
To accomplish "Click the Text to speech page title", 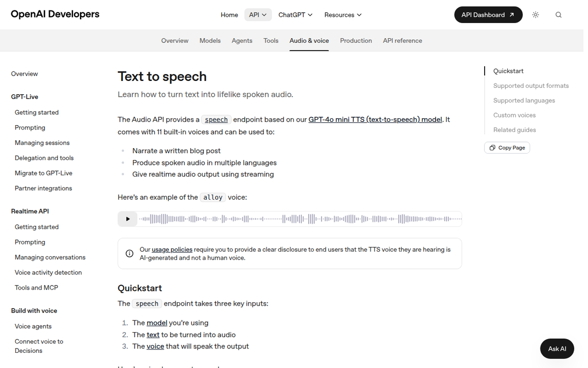I will [x=162, y=77].
